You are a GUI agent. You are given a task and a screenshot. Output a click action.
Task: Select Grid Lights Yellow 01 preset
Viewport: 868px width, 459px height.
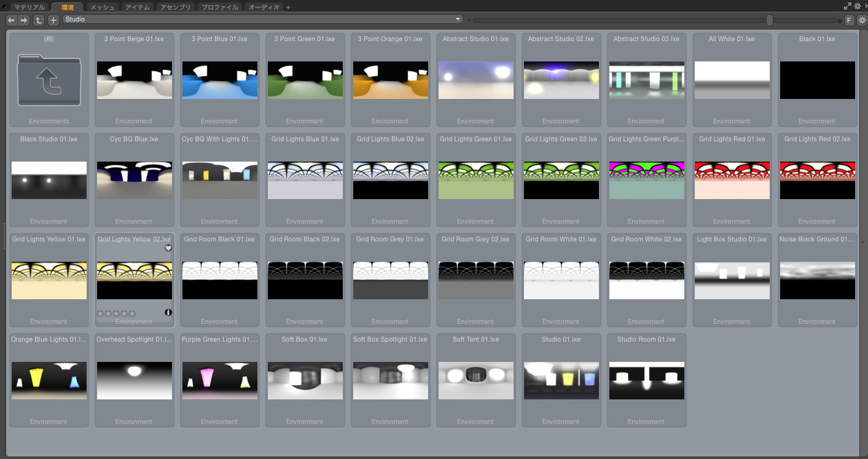pyautogui.click(x=49, y=280)
